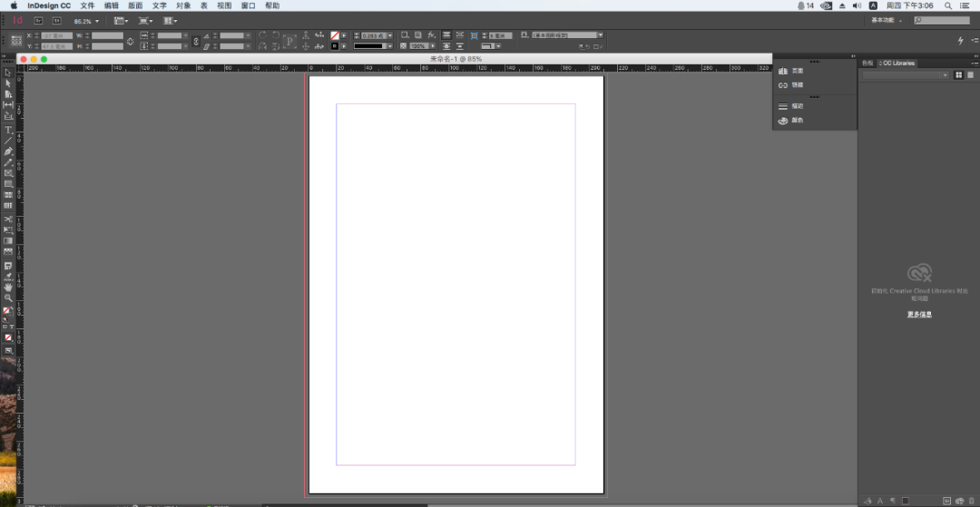Open the 编辑 menu

[x=112, y=5]
